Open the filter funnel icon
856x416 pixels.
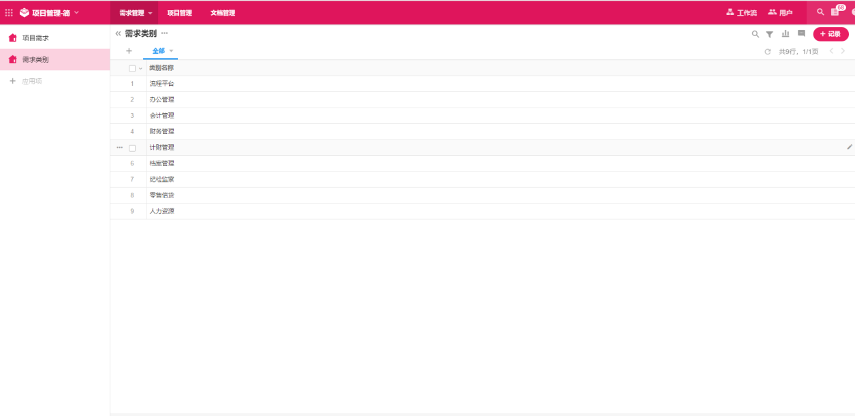[769, 34]
